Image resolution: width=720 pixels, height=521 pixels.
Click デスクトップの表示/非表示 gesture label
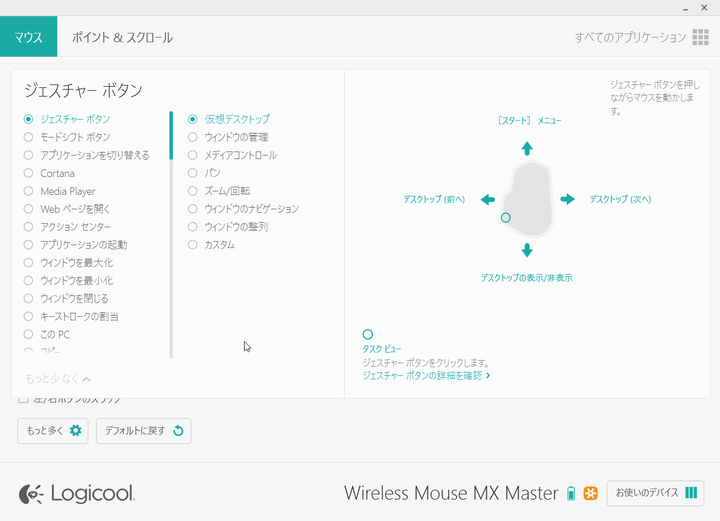click(x=527, y=278)
